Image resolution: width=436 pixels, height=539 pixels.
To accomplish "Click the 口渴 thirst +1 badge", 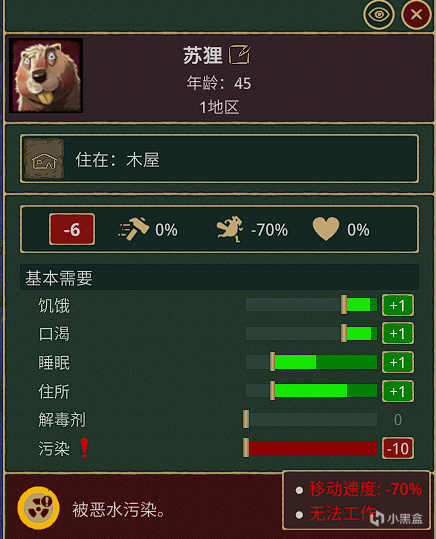I will click(398, 333).
